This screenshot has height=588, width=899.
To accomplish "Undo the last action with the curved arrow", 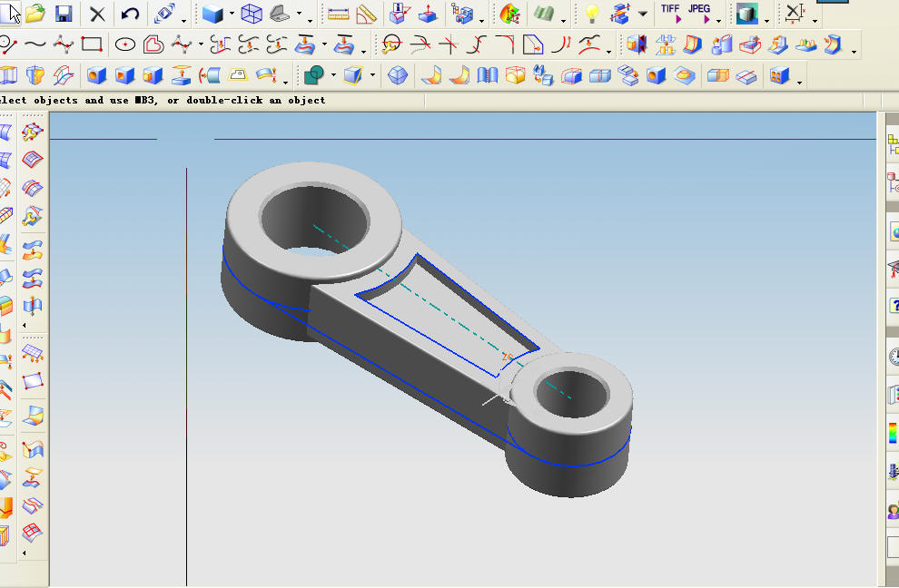I will (131, 14).
